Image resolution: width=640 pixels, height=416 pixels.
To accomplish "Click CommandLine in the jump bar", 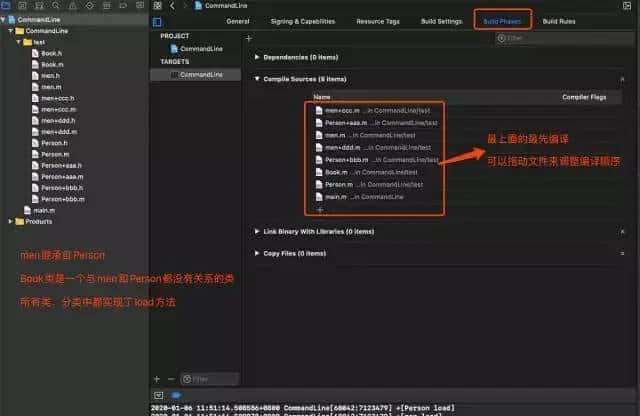I will click(226, 5).
